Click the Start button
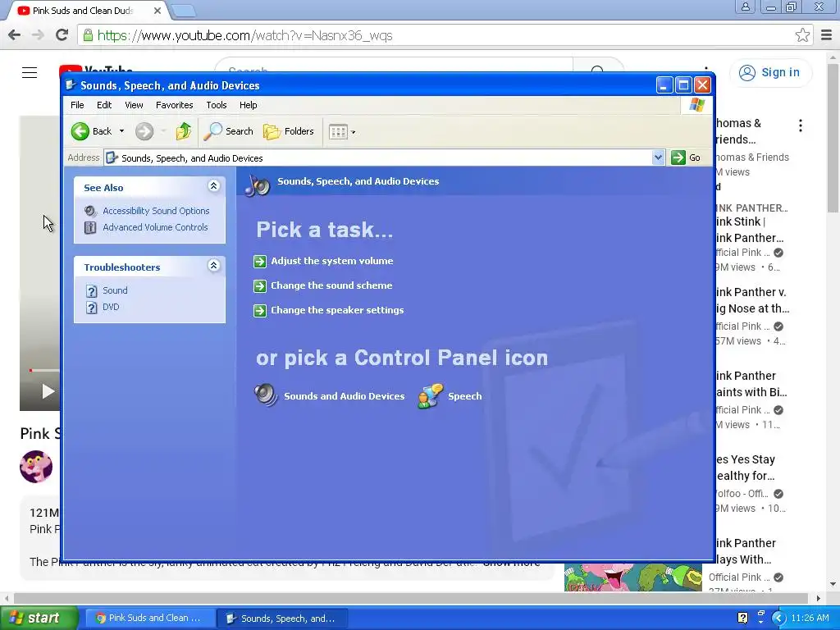This screenshot has height=630, width=840. coord(38,618)
